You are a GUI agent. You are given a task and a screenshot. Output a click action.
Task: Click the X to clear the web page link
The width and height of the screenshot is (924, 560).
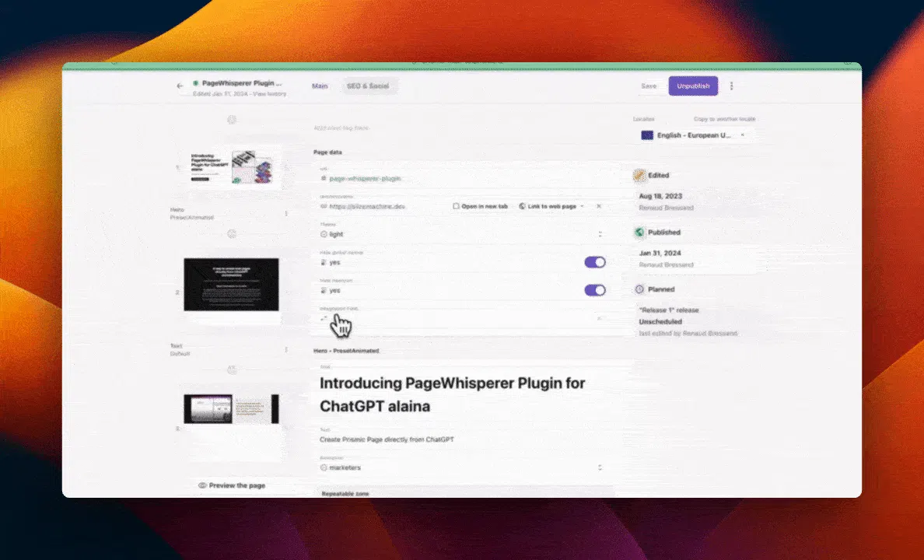pos(598,206)
